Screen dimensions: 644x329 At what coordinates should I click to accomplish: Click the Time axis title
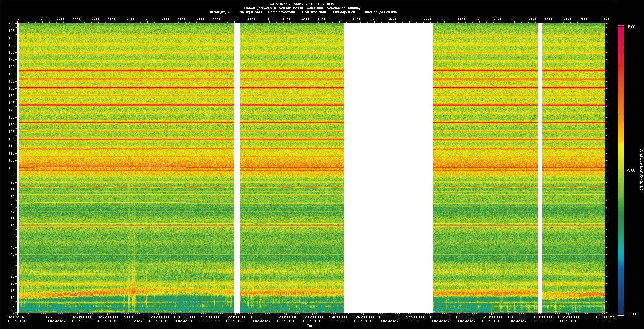click(310, 326)
